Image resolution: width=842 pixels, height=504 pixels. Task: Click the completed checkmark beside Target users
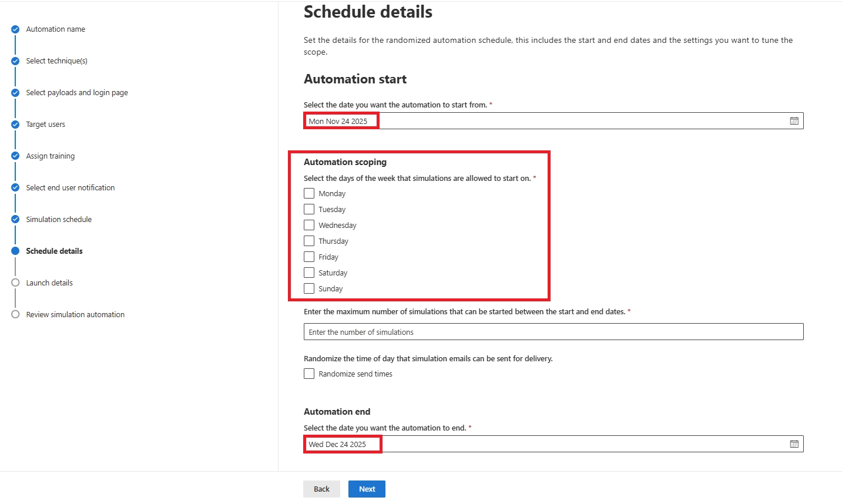[15, 124]
